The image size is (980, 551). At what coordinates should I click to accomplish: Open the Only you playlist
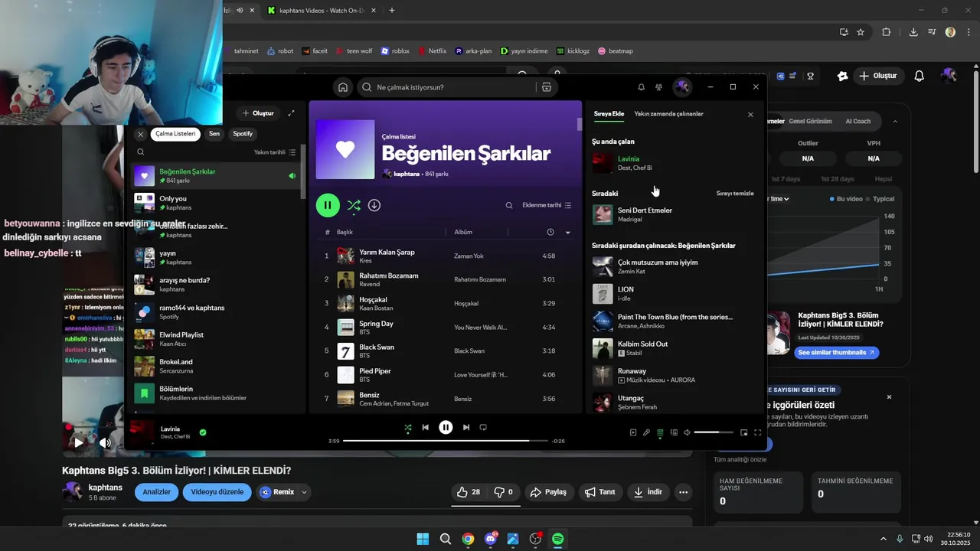point(216,203)
